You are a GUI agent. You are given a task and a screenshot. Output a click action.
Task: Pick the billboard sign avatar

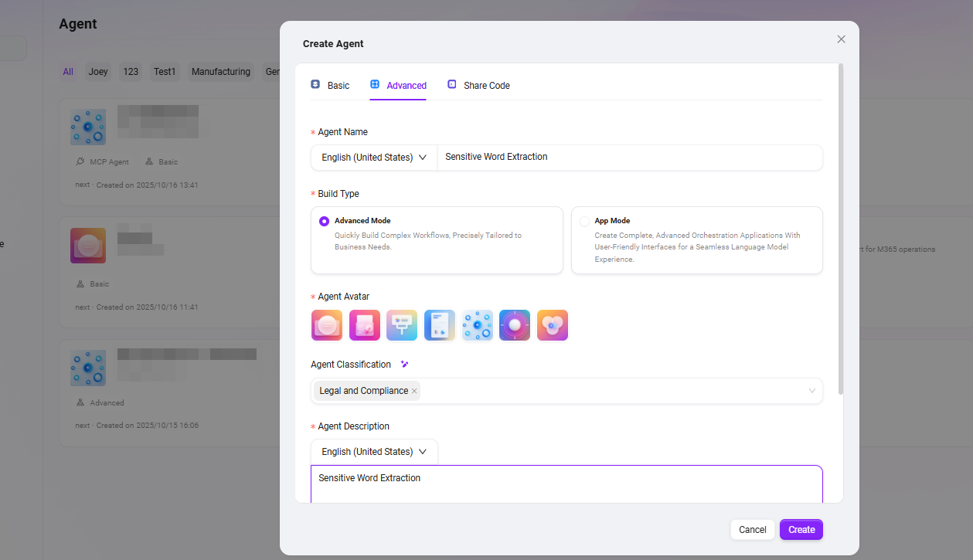coord(402,325)
